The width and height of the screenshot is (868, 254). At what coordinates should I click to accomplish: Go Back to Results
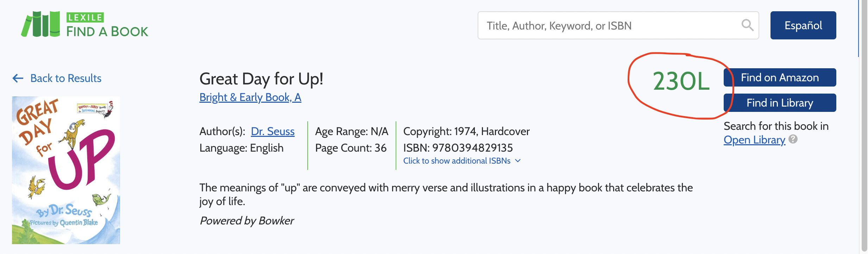pos(66,78)
